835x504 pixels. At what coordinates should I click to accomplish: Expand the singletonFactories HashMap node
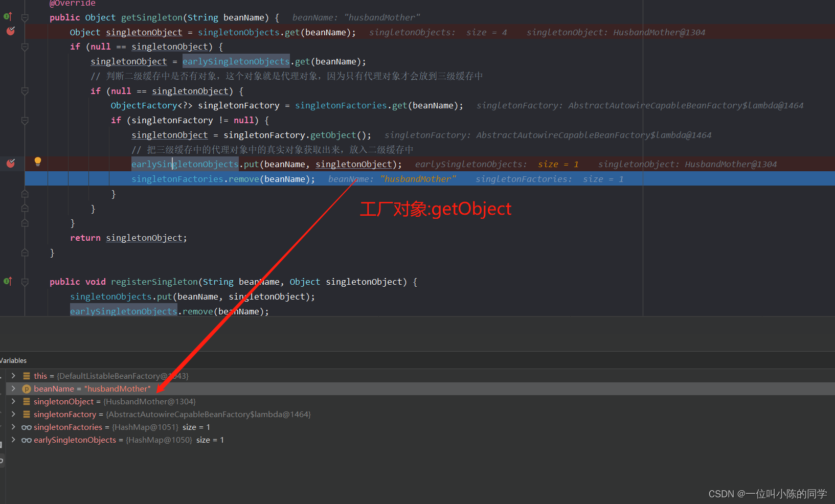pyautogui.click(x=13, y=427)
